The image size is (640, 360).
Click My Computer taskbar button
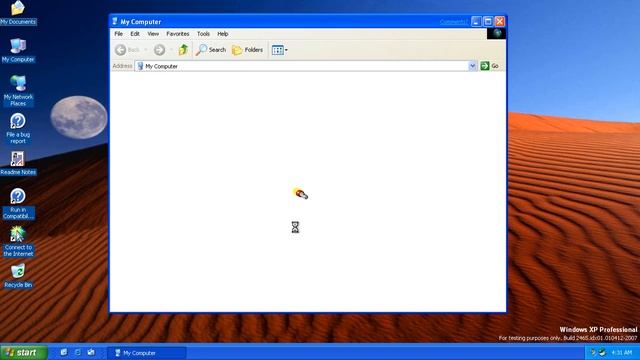tap(147, 353)
